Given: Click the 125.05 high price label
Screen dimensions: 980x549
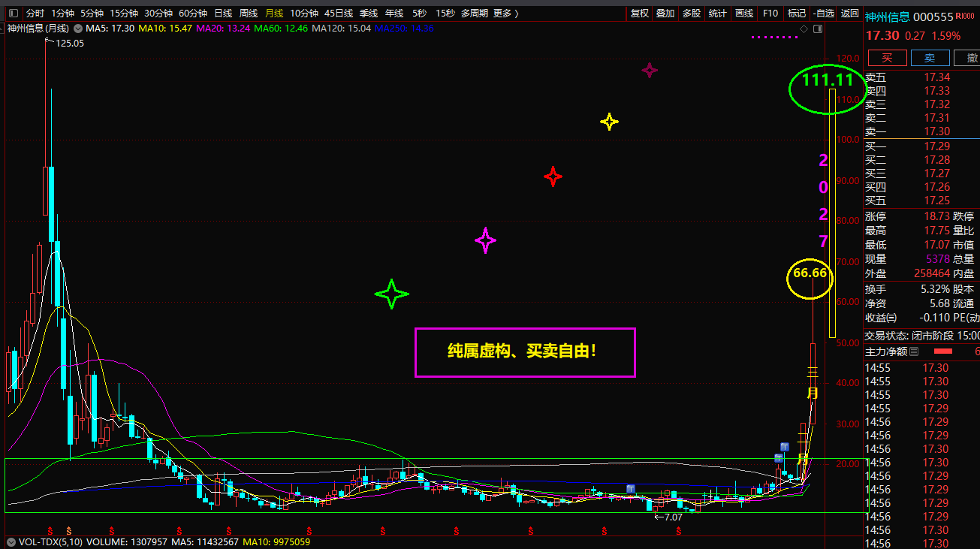Looking at the screenshot, I should pyautogui.click(x=70, y=44).
